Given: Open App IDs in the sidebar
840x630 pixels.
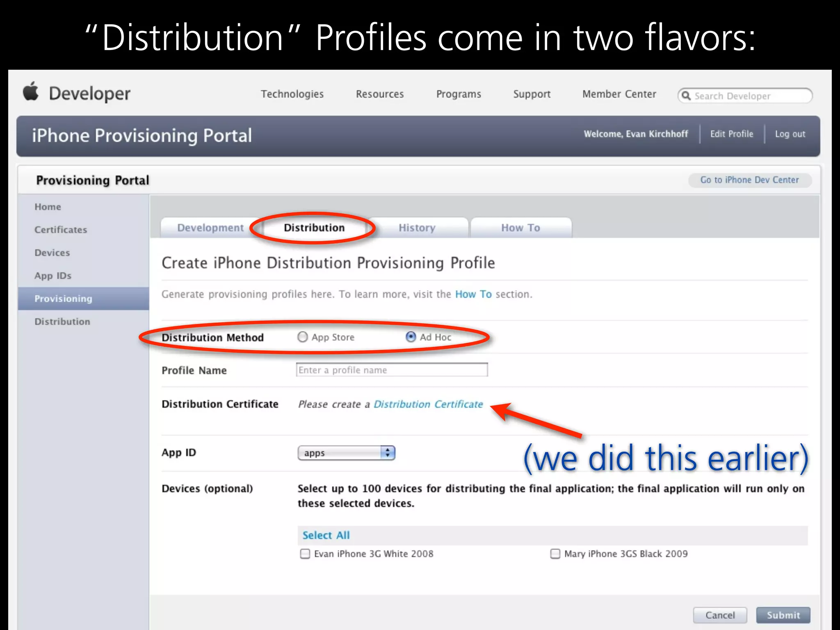Looking at the screenshot, I should 53,276.
